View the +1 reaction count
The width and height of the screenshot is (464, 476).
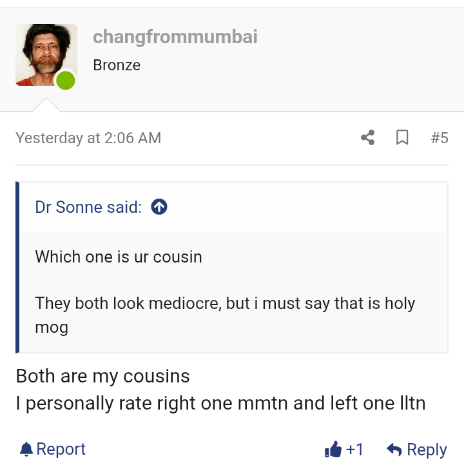355,450
